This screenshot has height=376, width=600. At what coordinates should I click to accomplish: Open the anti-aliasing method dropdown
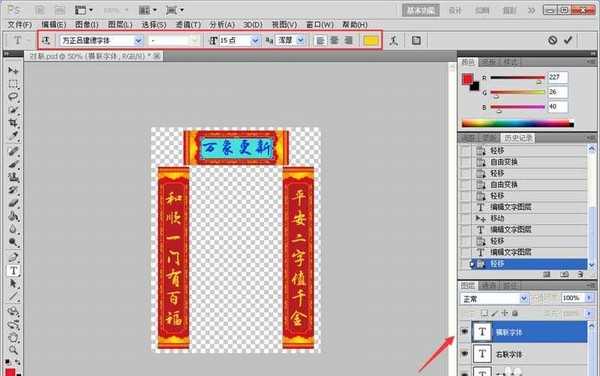[x=300, y=40]
